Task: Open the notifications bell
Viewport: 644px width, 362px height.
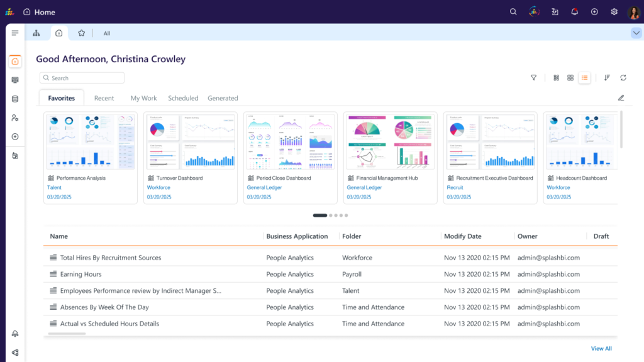Action: (x=574, y=12)
